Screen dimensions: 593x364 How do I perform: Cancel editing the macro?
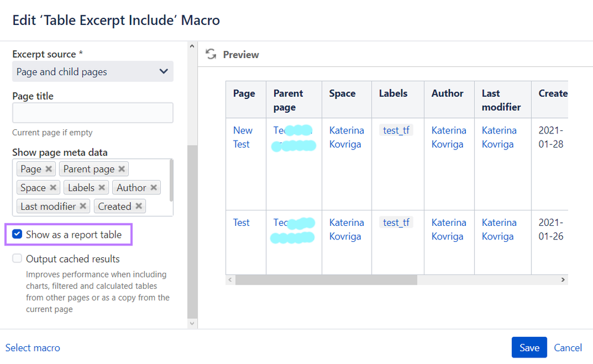pos(567,347)
